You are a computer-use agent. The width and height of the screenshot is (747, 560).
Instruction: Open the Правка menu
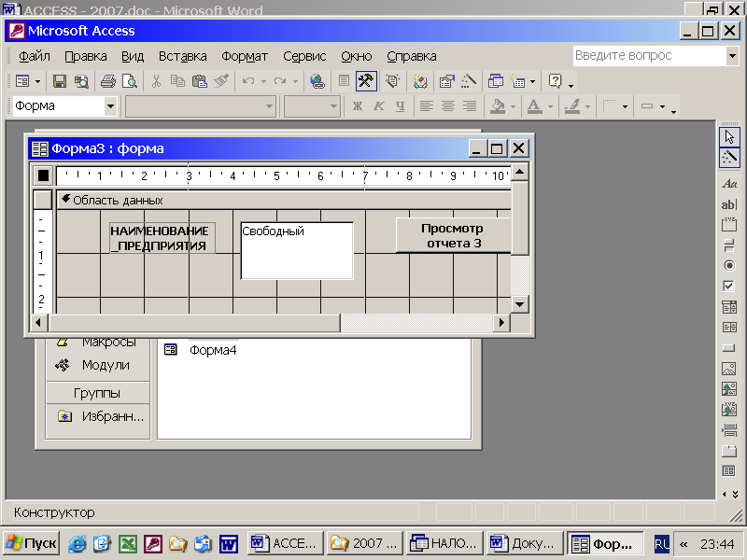(x=86, y=56)
